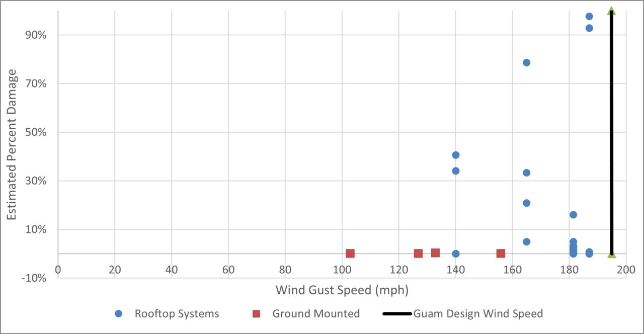Select the Wind Gust Speed axis title
The width and height of the screenshot is (644, 334).
point(342,290)
